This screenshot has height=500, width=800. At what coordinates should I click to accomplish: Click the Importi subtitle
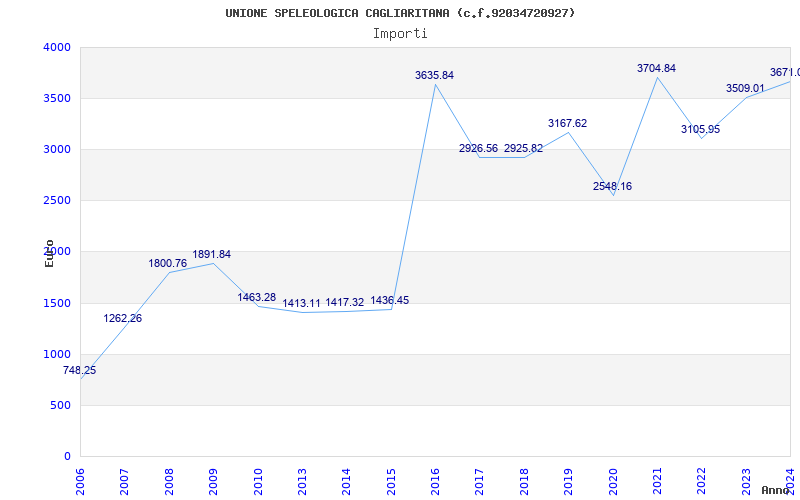pyautogui.click(x=400, y=34)
